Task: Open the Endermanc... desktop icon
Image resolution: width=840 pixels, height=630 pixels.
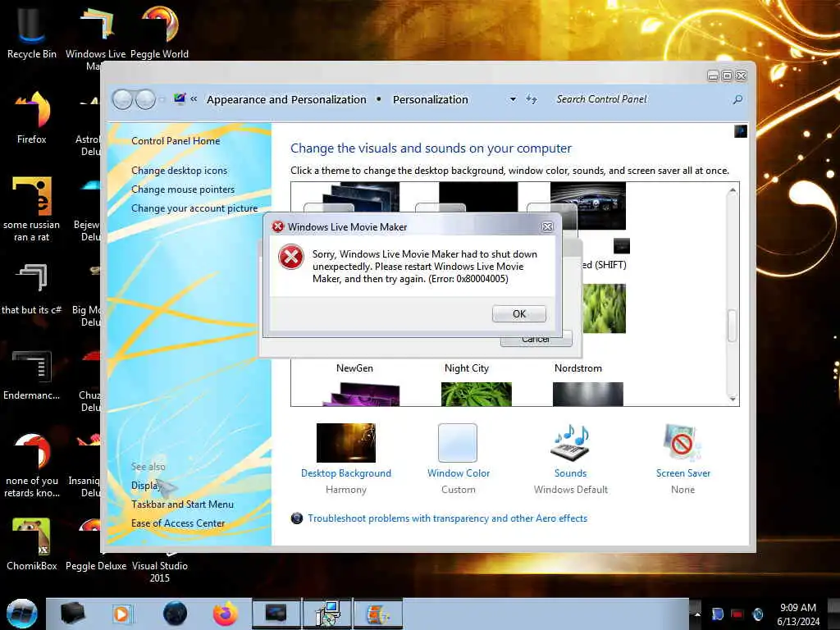Action: [x=31, y=374]
